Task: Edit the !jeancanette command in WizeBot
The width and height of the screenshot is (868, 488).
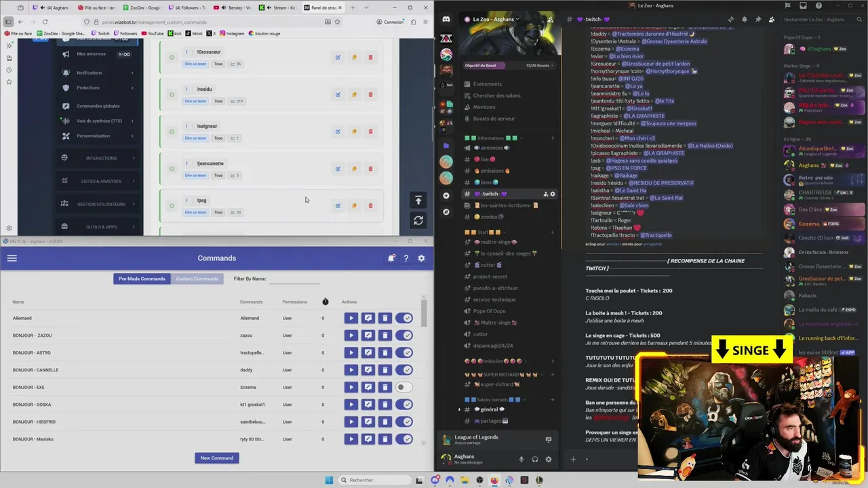Action: click(338, 169)
